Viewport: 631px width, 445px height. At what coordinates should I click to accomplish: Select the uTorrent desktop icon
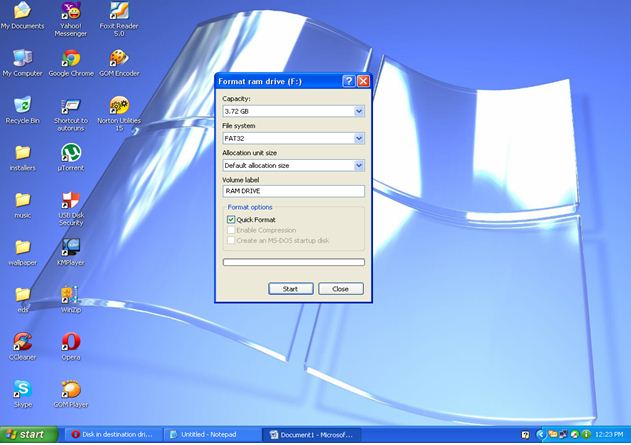point(71,153)
